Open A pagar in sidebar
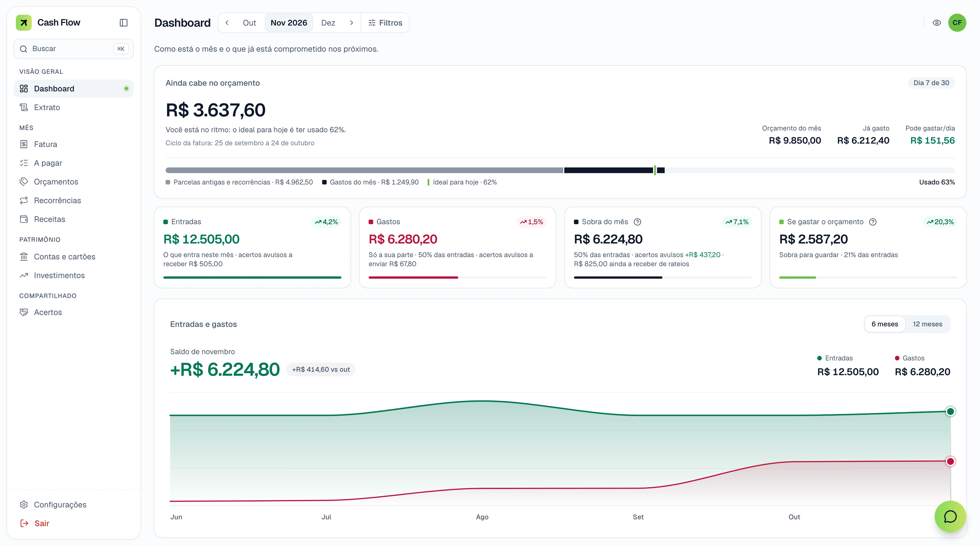The width and height of the screenshot is (980, 546). coord(74,163)
